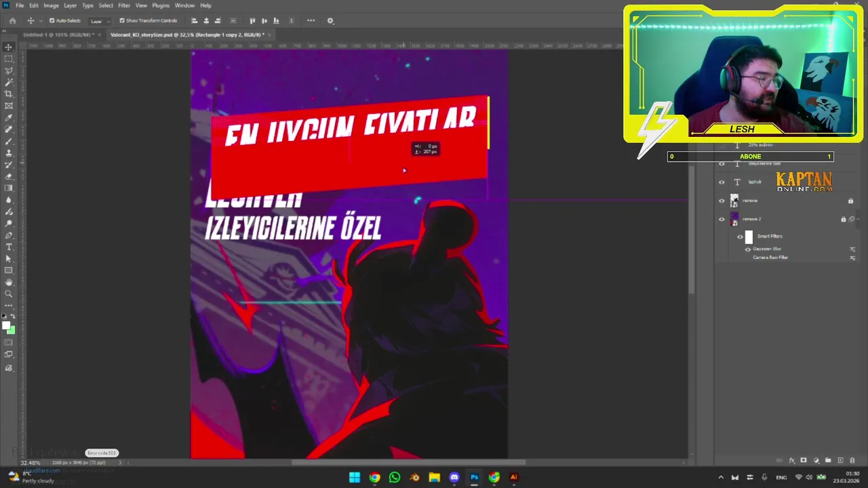Hide the Gaussian Blur filter

pyautogui.click(x=748, y=249)
